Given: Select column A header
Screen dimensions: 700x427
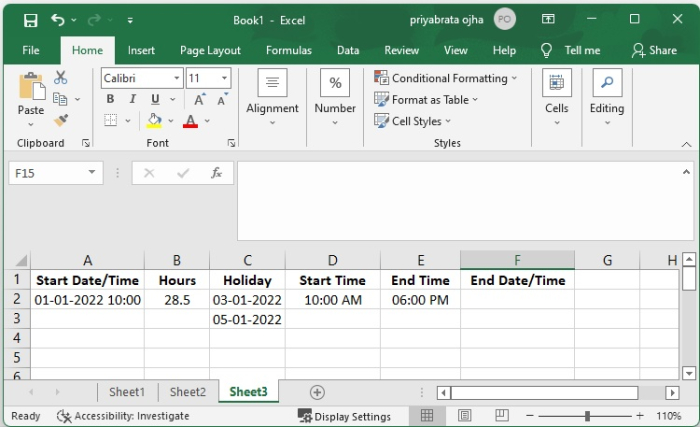Looking at the screenshot, I should click(88, 260).
